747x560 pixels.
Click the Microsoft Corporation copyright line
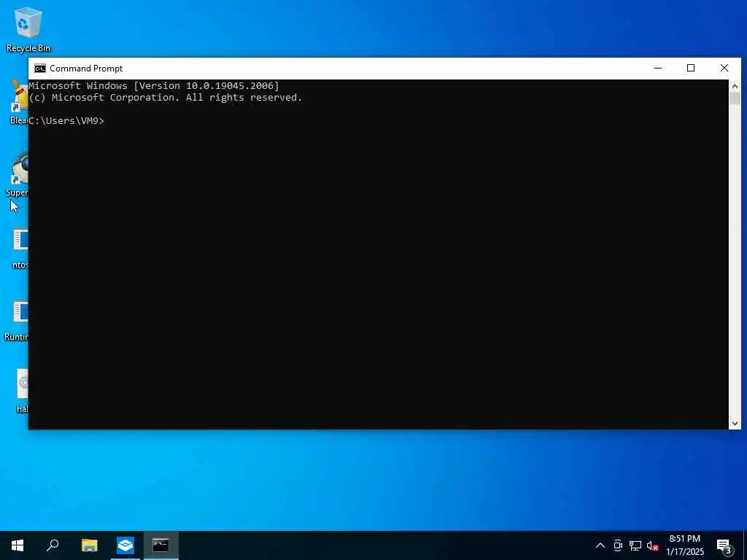[166, 97]
